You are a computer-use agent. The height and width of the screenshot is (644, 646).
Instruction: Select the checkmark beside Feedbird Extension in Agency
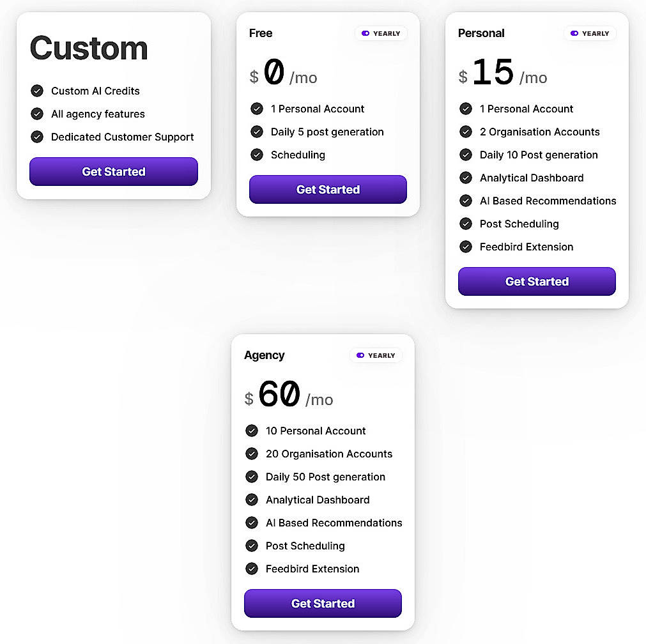click(x=252, y=569)
